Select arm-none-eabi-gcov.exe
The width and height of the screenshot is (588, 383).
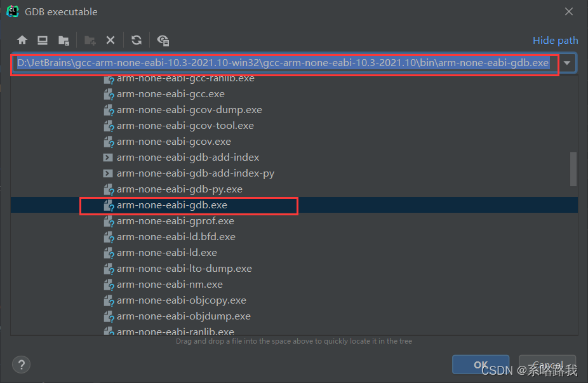(173, 142)
